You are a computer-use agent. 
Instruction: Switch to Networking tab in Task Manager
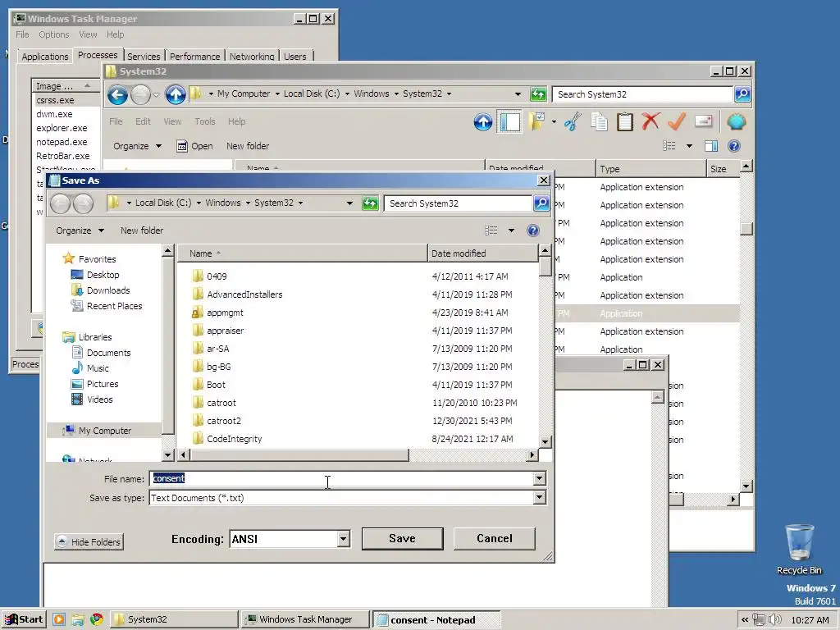pyautogui.click(x=252, y=57)
